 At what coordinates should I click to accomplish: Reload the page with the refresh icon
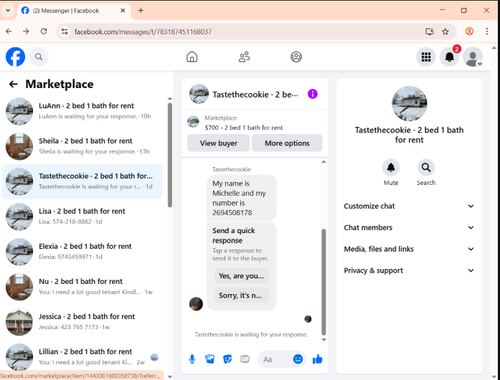44,31
